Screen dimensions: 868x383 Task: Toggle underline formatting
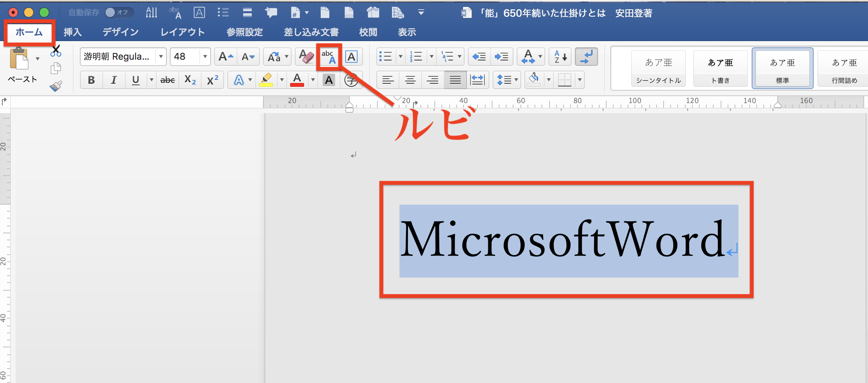pos(135,80)
